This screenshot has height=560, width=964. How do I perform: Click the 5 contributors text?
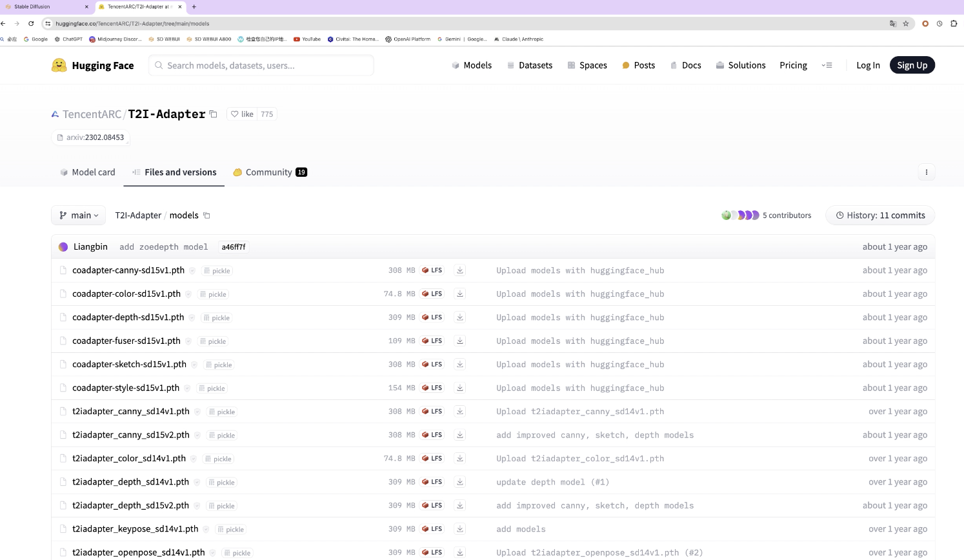(x=787, y=215)
